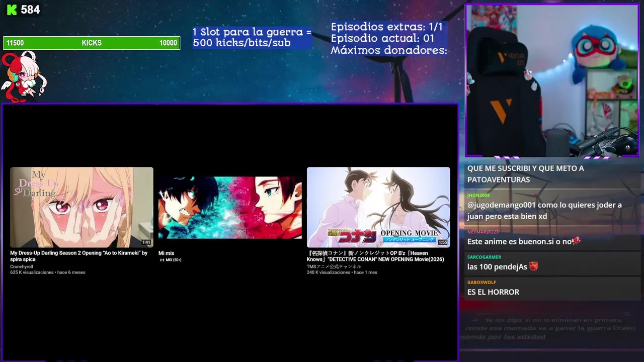Click the chat message 'las 100 pendejAs'
This screenshot has width=644, height=362.
(x=497, y=267)
